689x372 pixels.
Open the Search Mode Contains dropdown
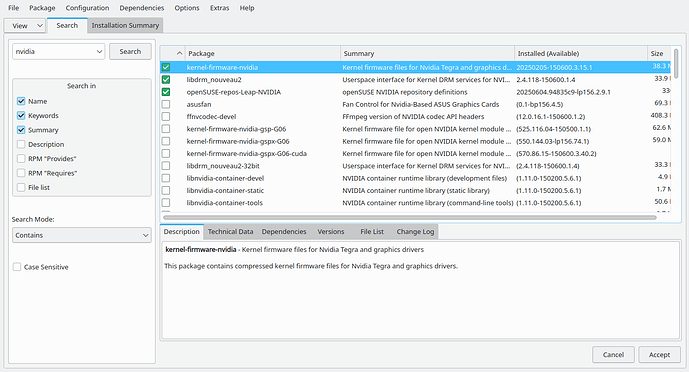[82, 235]
